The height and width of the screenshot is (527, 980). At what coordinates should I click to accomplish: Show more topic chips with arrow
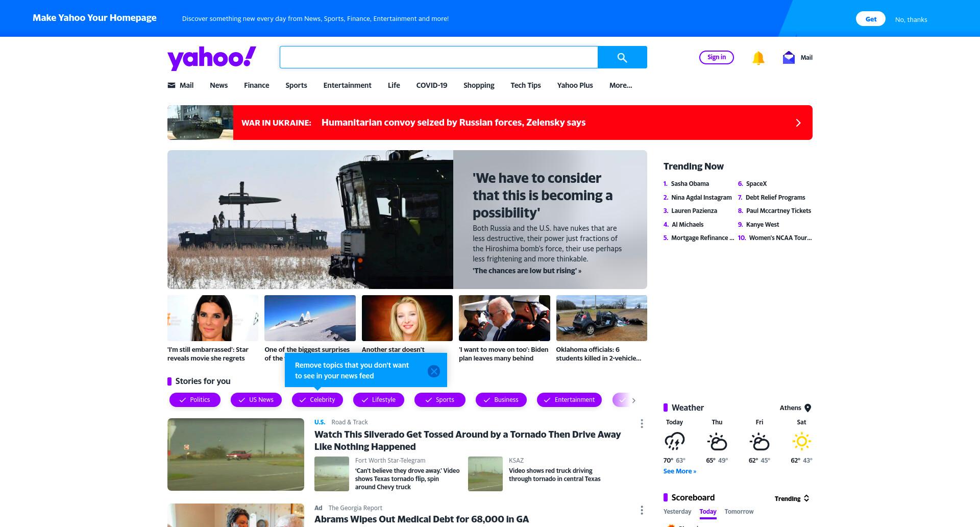point(634,400)
